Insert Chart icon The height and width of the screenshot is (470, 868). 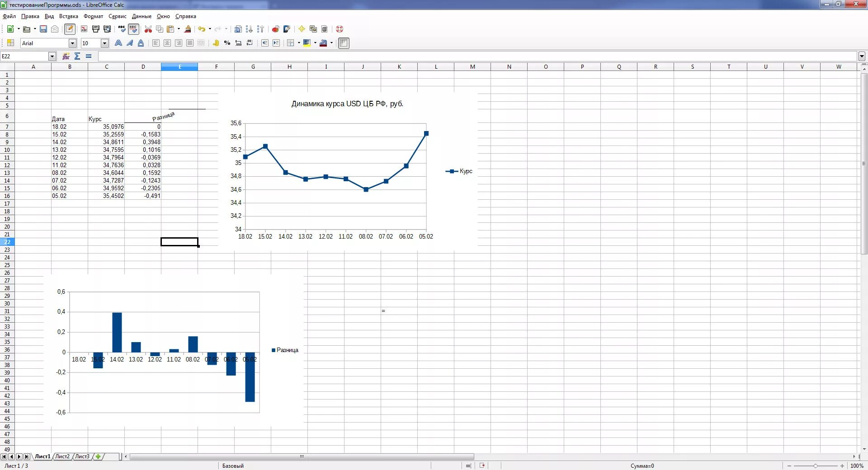pyautogui.click(x=275, y=29)
